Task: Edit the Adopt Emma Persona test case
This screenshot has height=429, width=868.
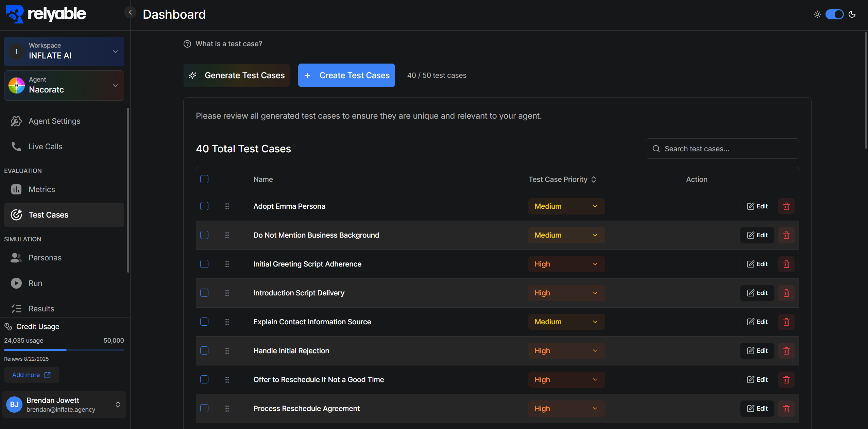Action: (757, 206)
